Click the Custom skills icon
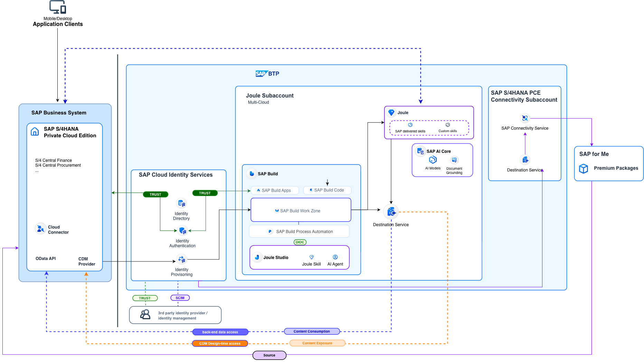The image size is (644, 362). pos(448,125)
